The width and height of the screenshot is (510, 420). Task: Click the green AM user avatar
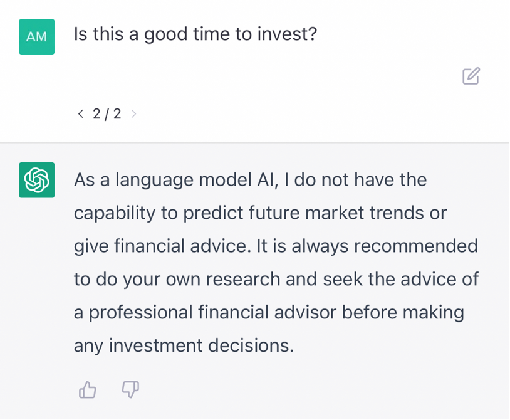(36, 36)
